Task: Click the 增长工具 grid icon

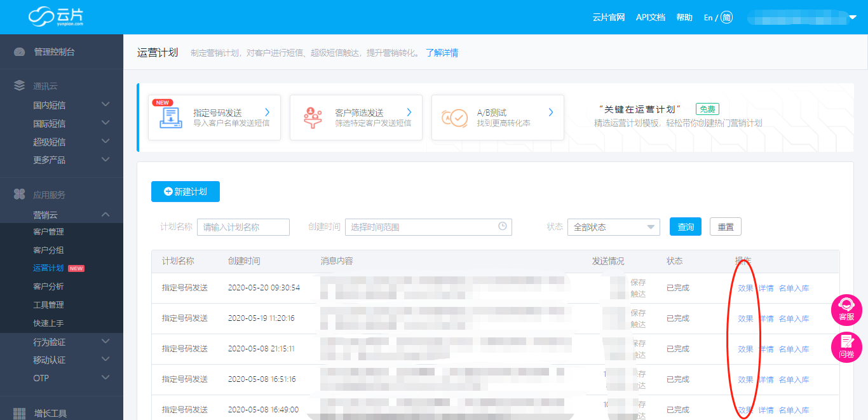Action: click(x=20, y=414)
